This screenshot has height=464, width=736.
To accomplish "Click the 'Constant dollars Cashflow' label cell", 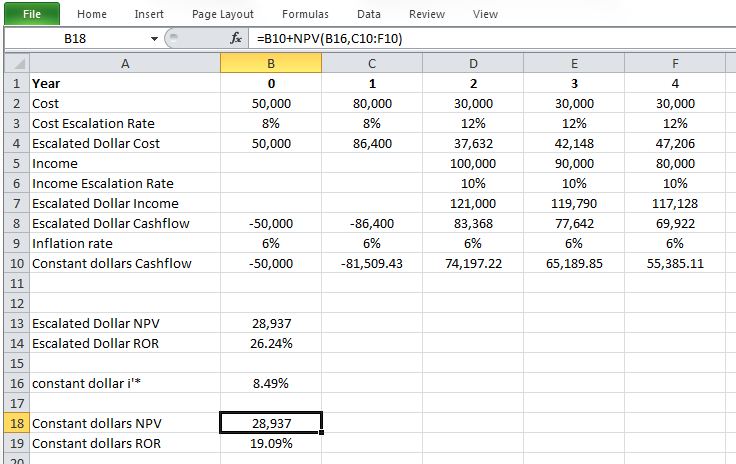I will [125, 263].
